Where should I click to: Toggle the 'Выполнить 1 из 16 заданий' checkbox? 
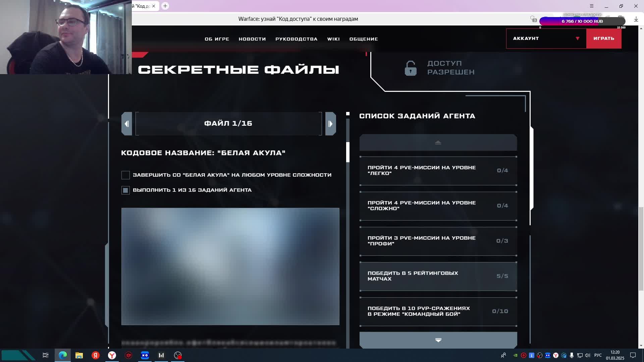125,190
